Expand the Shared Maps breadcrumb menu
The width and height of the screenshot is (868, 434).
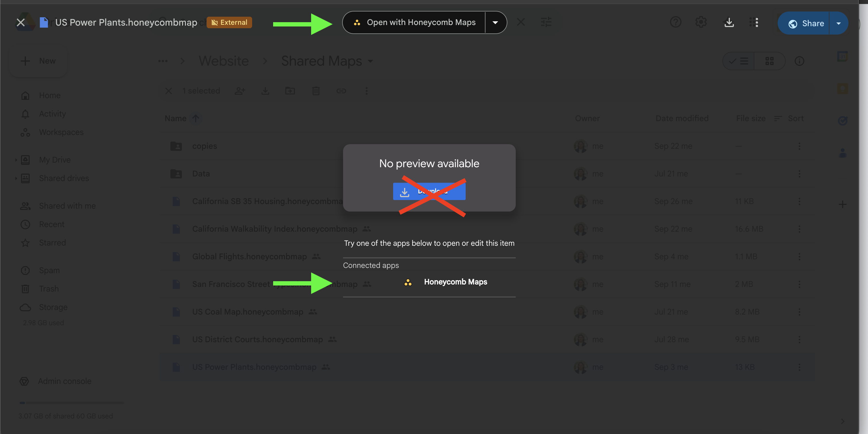(x=370, y=61)
